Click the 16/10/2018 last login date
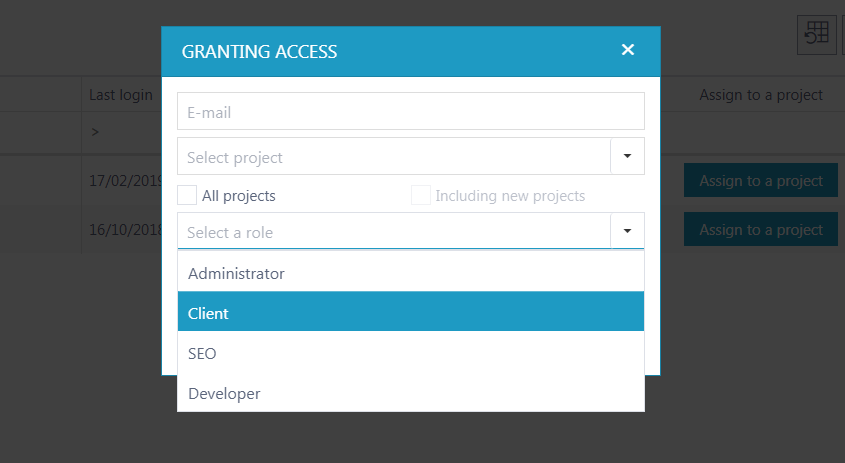The width and height of the screenshot is (845, 463). tap(126, 230)
